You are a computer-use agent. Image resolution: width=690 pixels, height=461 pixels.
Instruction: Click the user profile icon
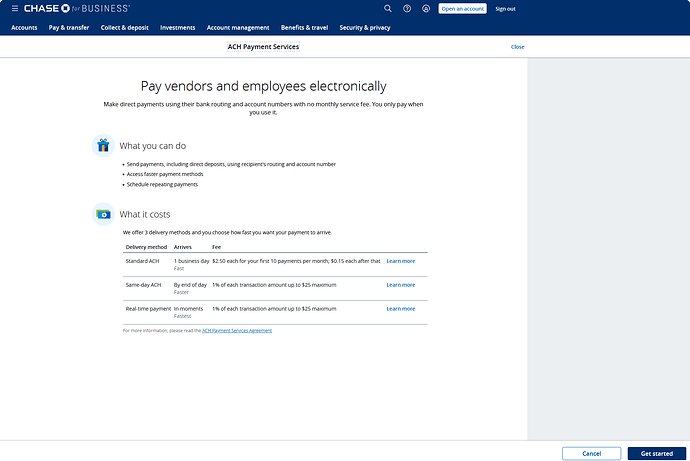point(426,8)
